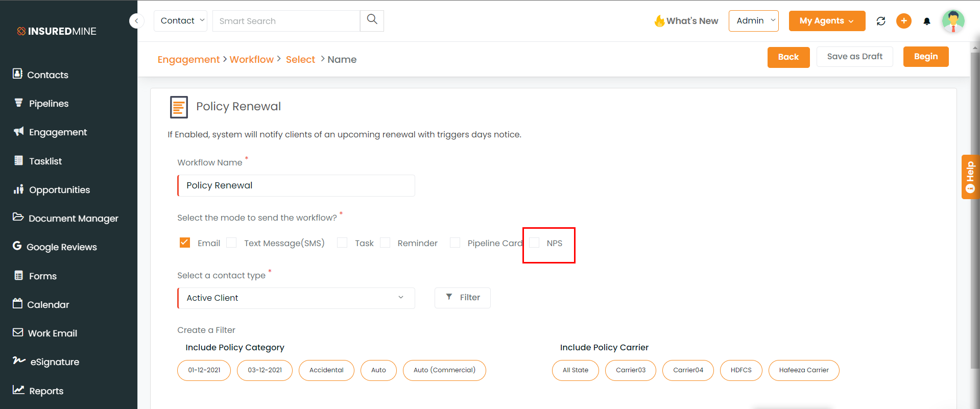Screen dimensions: 980x409
Task: Check the Pipeline Card checkbox
Action: [x=455, y=243]
